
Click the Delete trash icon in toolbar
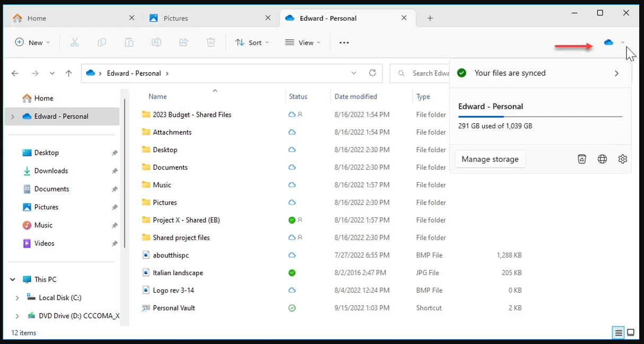pyautogui.click(x=211, y=42)
